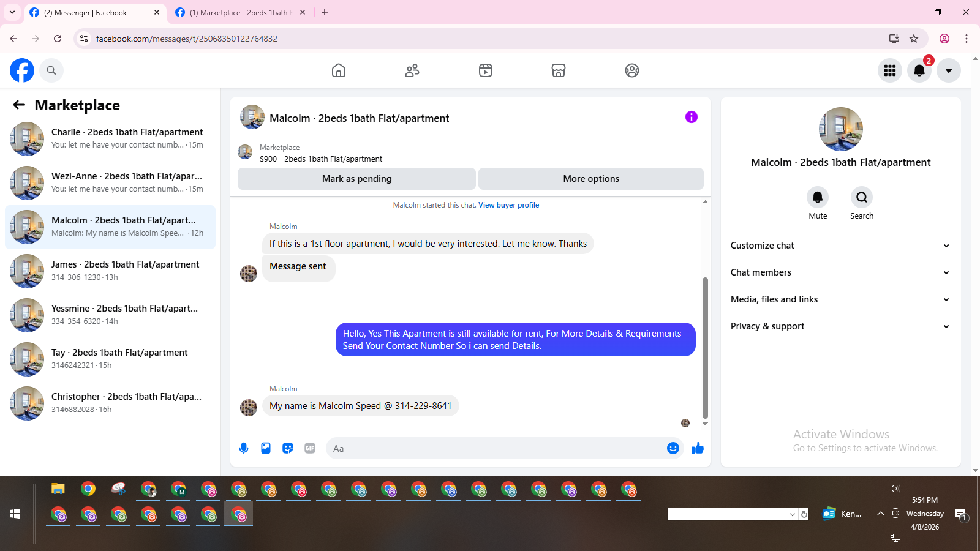The width and height of the screenshot is (980, 551).
Task: Select the Malcolm conversation in the list
Action: [x=110, y=227]
